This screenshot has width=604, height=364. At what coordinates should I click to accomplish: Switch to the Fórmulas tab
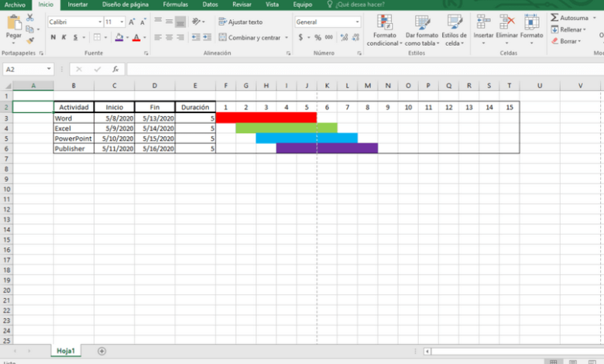[175, 5]
